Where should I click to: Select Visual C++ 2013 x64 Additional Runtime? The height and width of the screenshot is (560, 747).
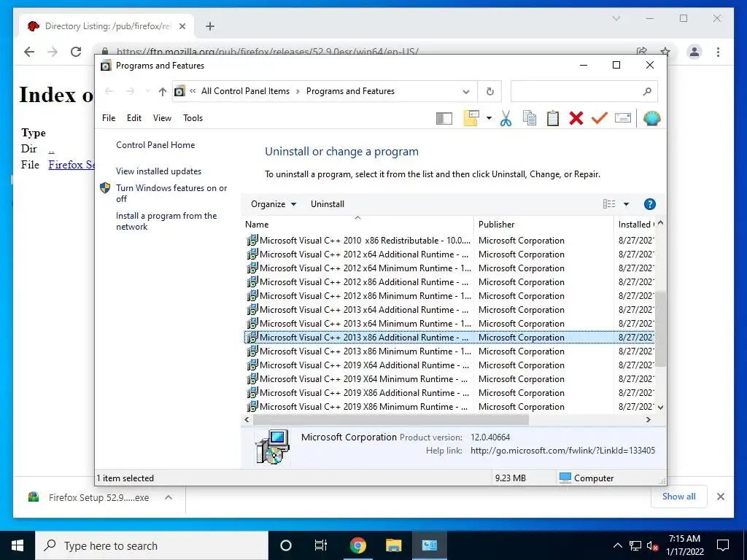coord(449,309)
